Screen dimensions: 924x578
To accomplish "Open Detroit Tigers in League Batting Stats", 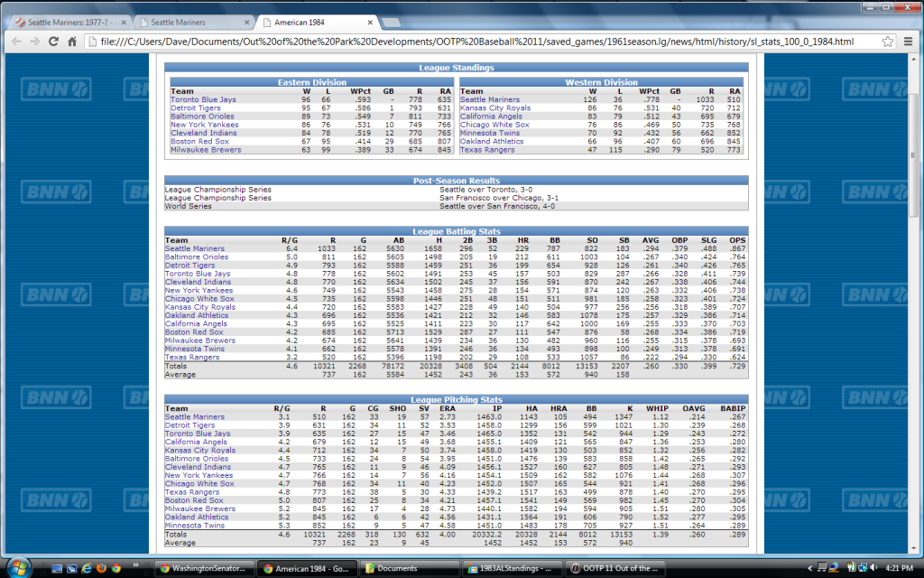I will pos(189,266).
